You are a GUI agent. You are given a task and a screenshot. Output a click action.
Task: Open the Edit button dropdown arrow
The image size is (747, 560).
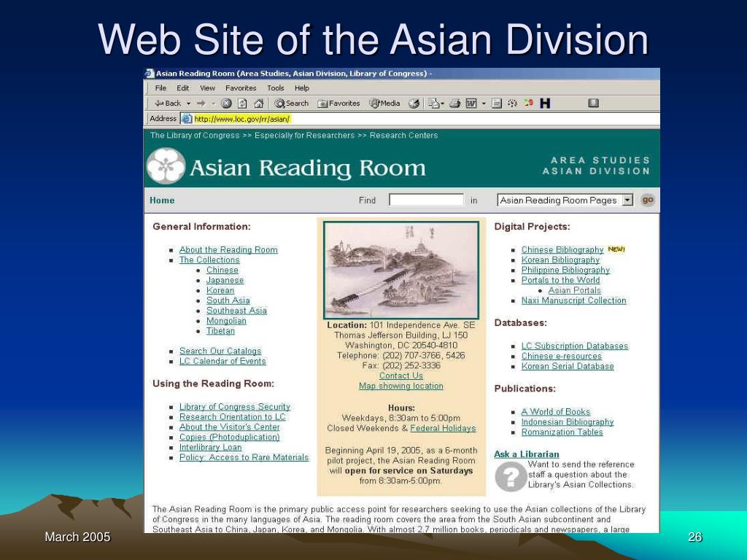484,104
